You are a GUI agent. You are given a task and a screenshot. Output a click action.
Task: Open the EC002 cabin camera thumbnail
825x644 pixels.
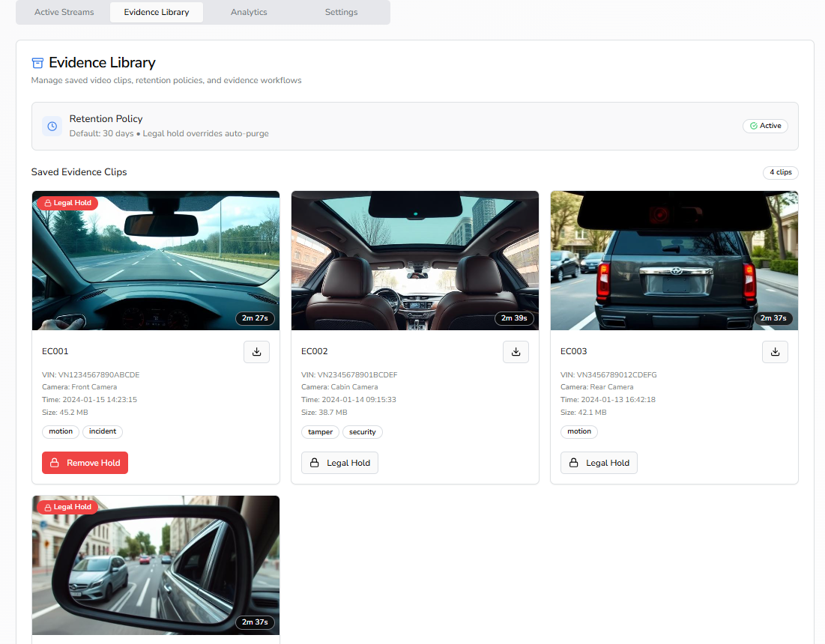pyautogui.click(x=415, y=261)
